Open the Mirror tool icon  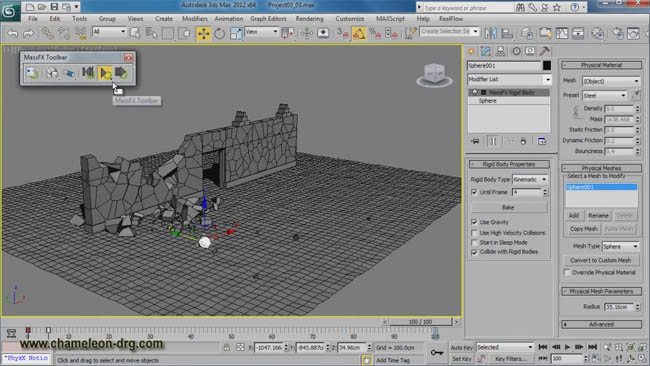pos(490,34)
